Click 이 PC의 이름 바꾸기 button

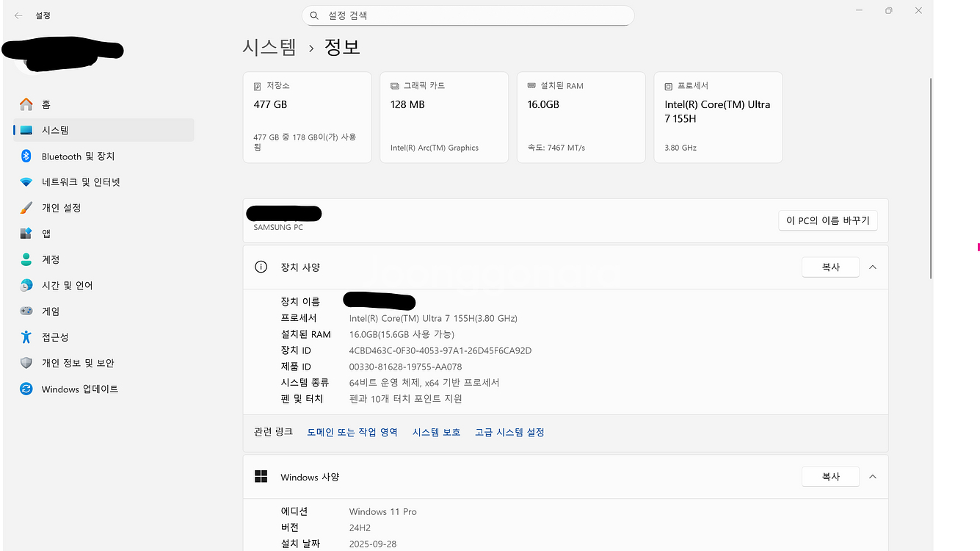(827, 220)
